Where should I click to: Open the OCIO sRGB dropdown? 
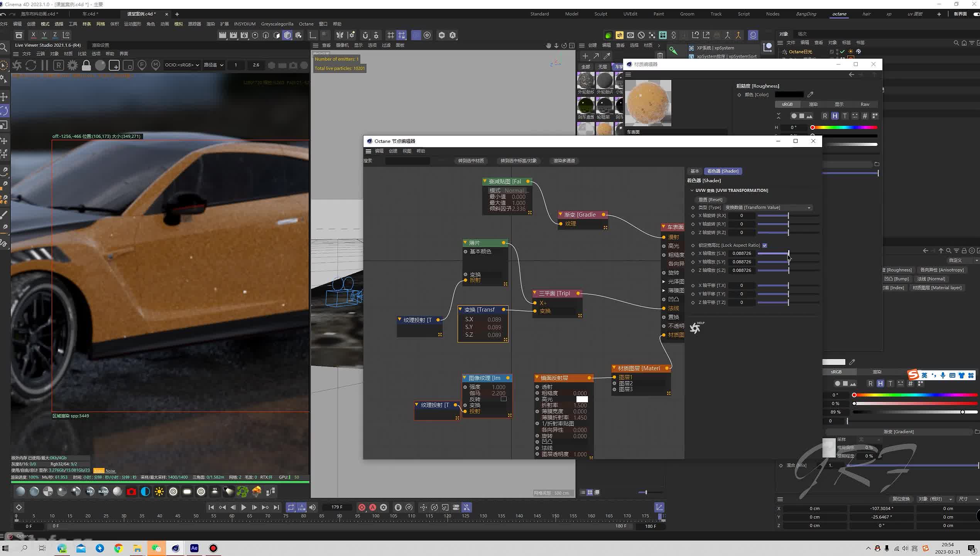(x=182, y=65)
